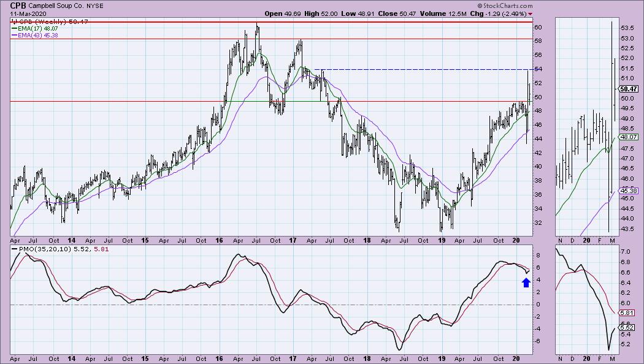Click the CPB ticker symbol in the header

point(18,6)
